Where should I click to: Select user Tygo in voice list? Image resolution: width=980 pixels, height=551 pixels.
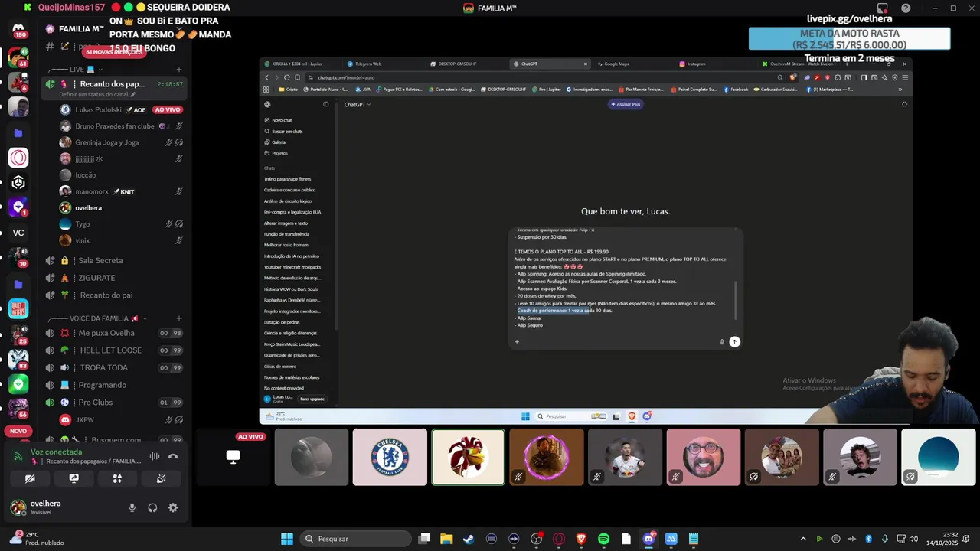[x=122, y=224]
